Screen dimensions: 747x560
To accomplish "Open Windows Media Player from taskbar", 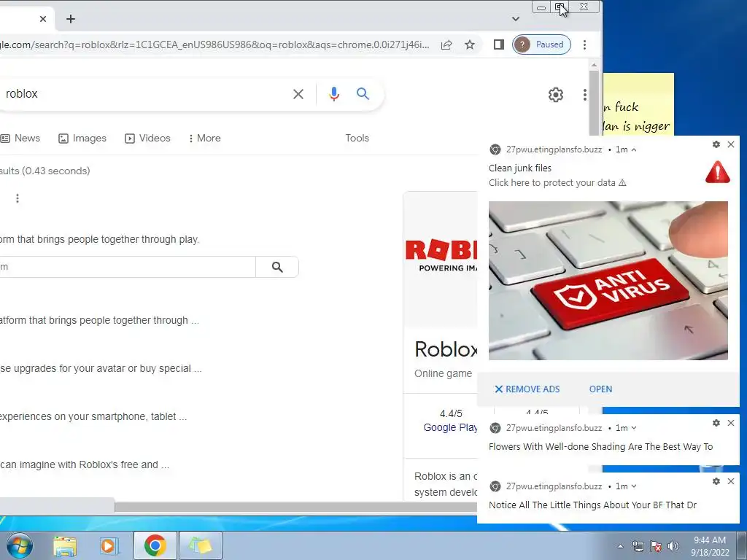I will 109,546.
